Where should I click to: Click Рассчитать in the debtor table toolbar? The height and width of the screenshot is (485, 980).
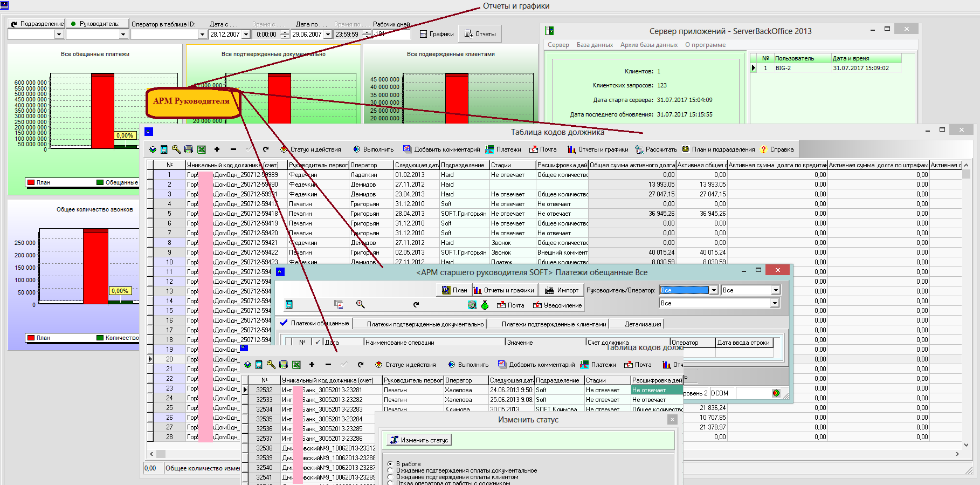pyautogui.click(x=656, y=149)
